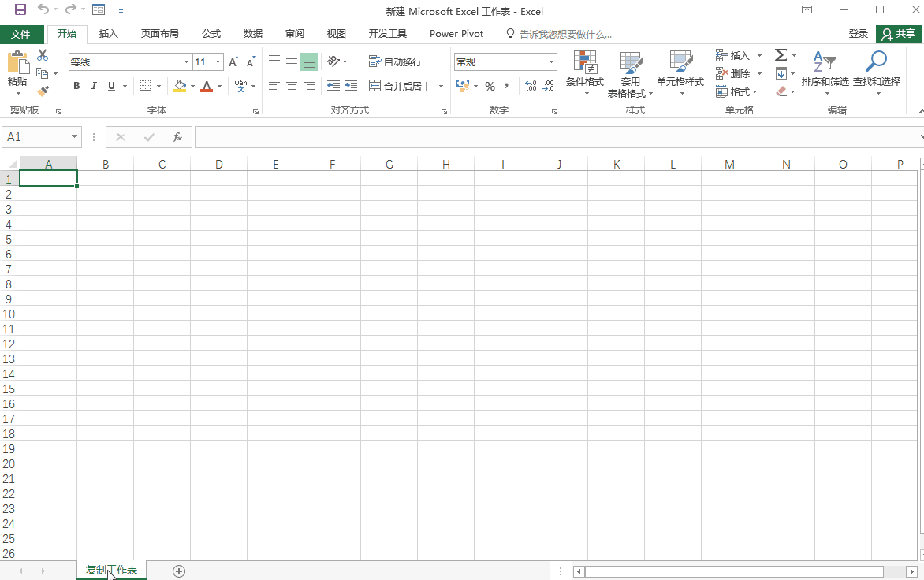Expand font color dropdown arrow
924x580 pixels.
pos(219,87)
